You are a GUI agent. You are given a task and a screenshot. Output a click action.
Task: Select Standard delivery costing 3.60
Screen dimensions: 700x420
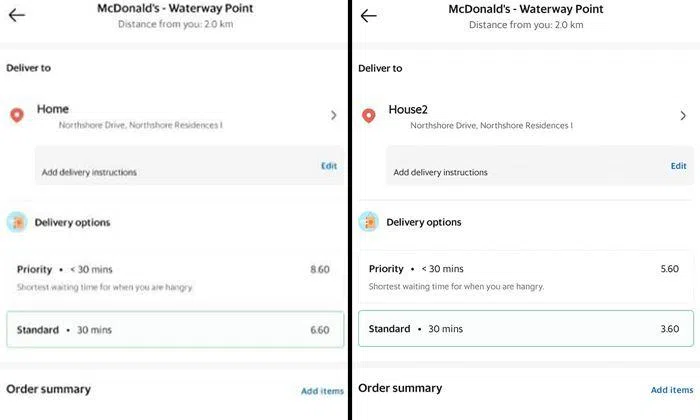coord(526,329)
